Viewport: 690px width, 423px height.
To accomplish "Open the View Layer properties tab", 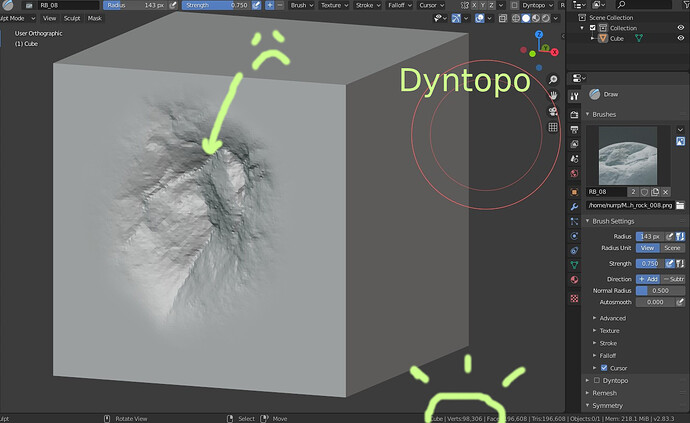I will click(574, 144).
